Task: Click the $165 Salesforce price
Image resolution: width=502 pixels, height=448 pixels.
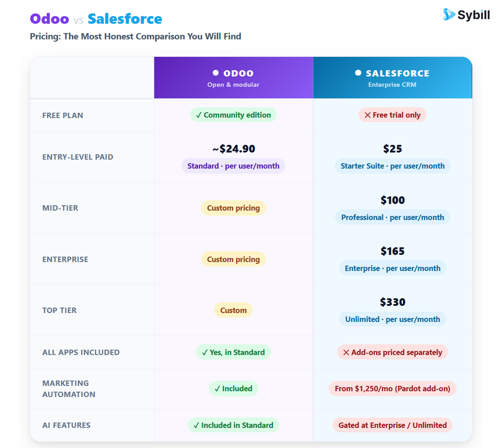Action: 392,251
